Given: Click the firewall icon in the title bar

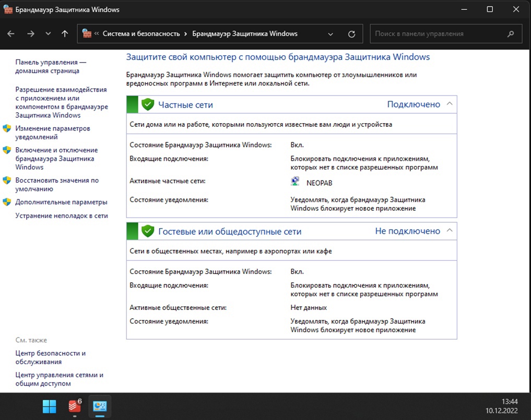Looking at the screenshot, I should pos(8,9).
